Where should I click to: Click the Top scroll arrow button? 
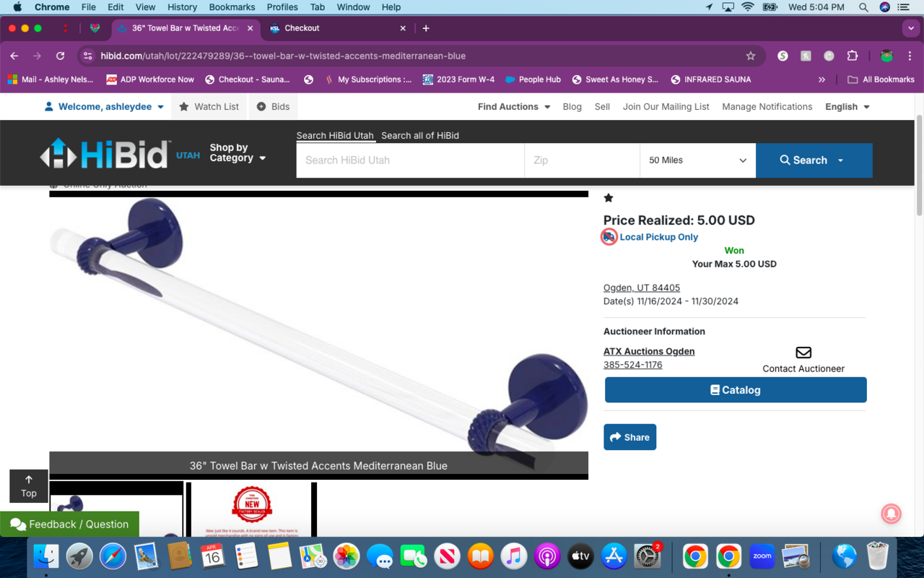tap(29, 486)
